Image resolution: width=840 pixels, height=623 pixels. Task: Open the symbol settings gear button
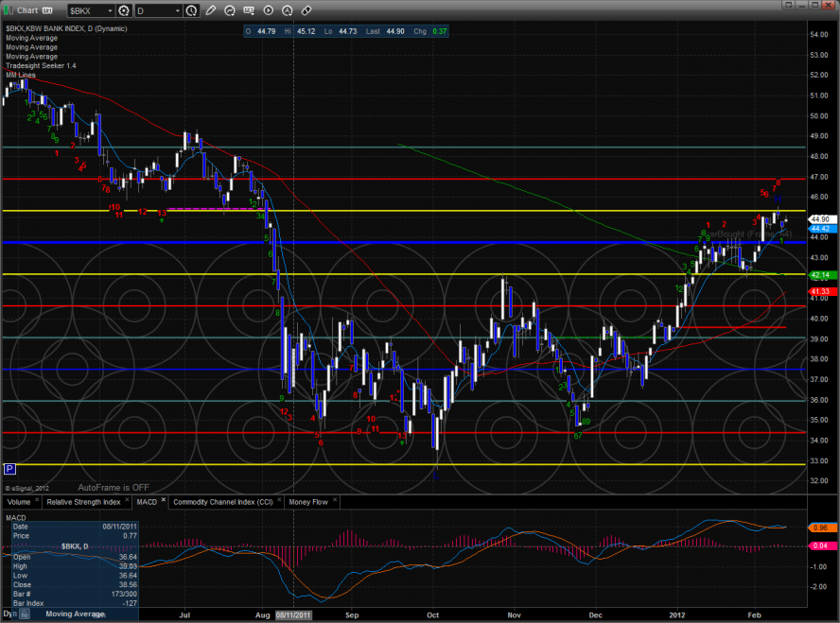[x=124, y=10]
